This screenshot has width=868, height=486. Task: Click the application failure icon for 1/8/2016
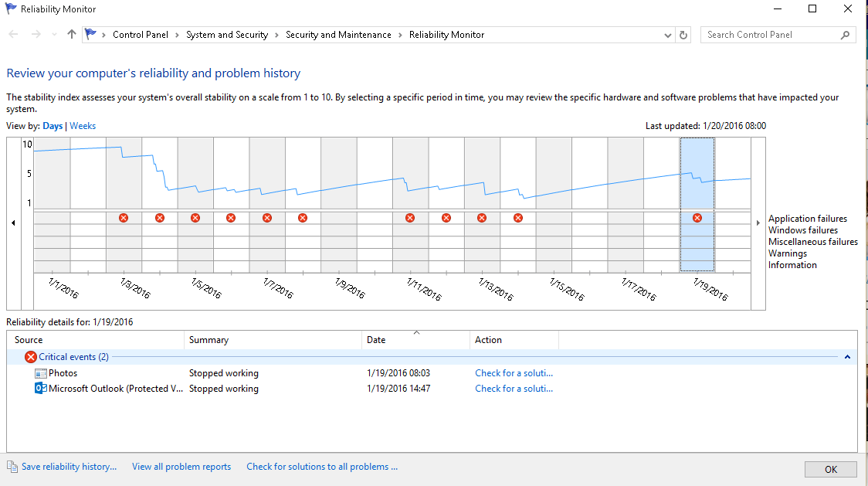pos(303,218)
